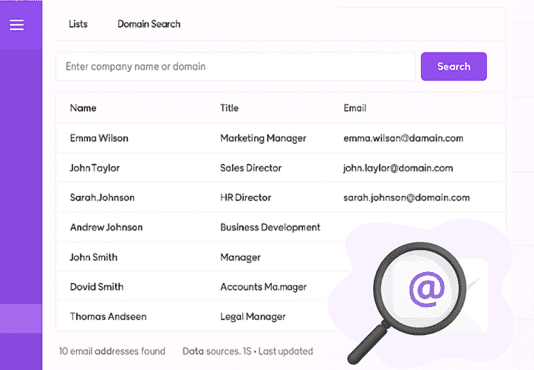Click the highlighted item in purple sidebar

21,319
